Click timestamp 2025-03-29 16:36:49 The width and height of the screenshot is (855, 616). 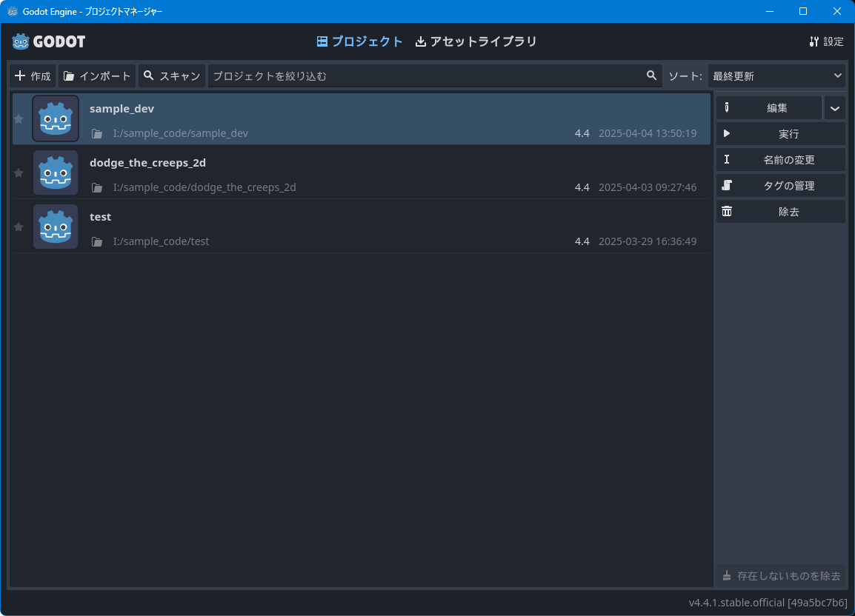pyautogui.click(x=648, y=241)
